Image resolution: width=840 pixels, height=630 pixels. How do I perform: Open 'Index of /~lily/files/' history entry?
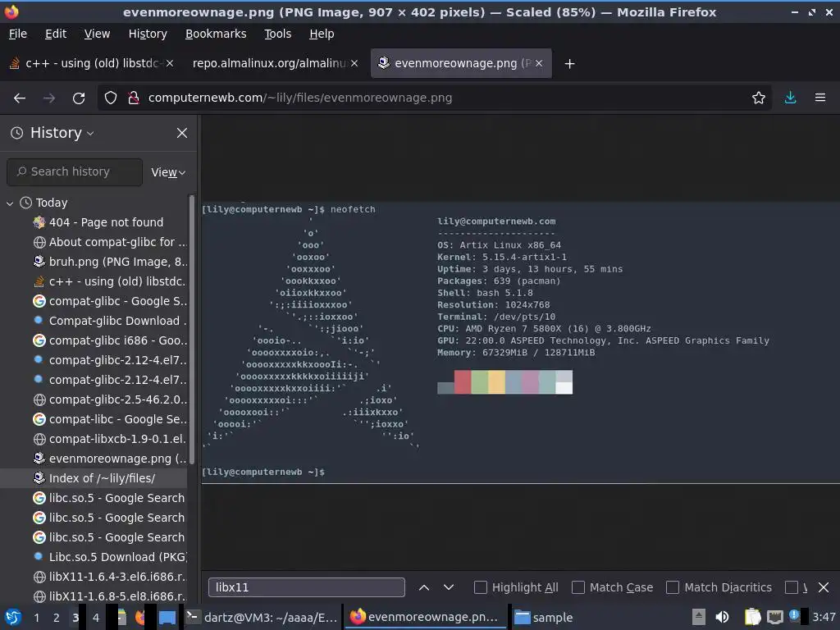coord(94,478)
